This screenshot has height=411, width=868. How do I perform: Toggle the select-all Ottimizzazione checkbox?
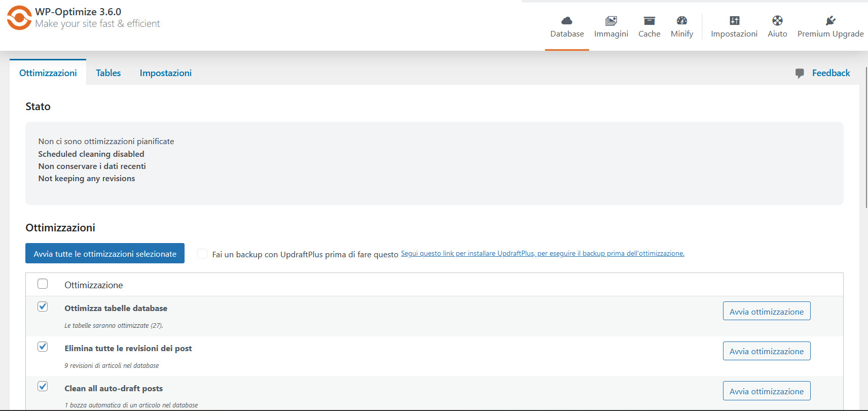point(43,284)
